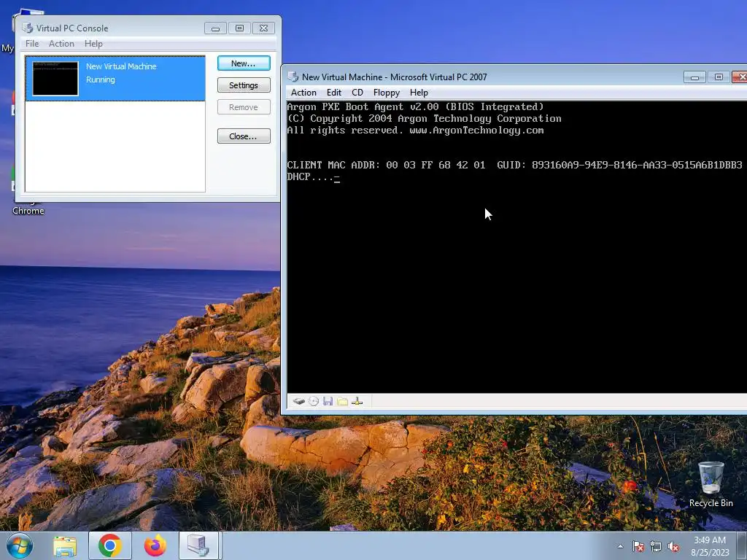The width and height of the screenshot is (747, 560).
Task: Minimize the Virtual PC Console window
Action: [x=215, y=28]
